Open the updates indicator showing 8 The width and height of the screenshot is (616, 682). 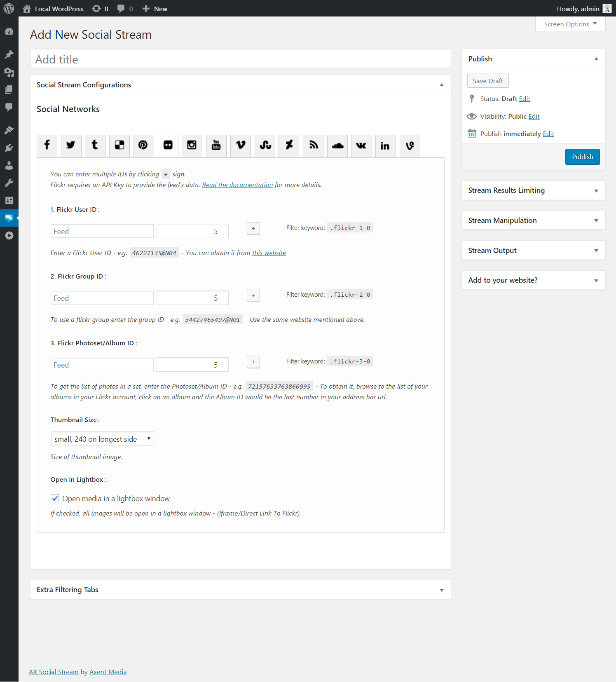point(100,8)
